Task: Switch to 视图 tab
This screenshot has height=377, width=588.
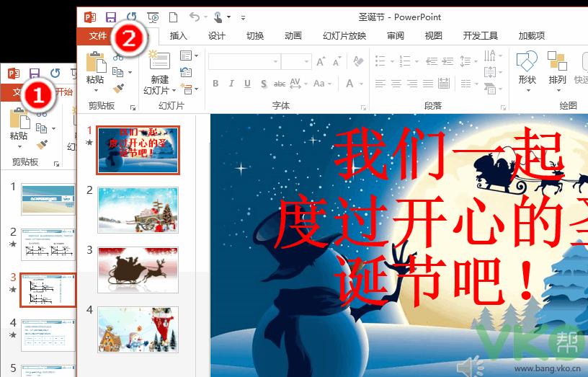Action: 433,35
